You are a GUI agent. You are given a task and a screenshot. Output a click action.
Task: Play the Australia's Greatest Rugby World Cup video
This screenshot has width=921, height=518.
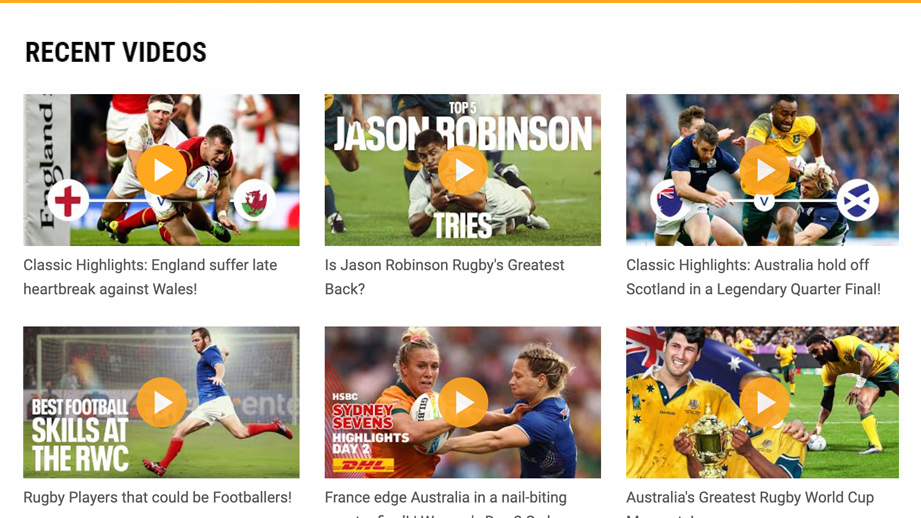pyautogui.click(x=764, y=402)
